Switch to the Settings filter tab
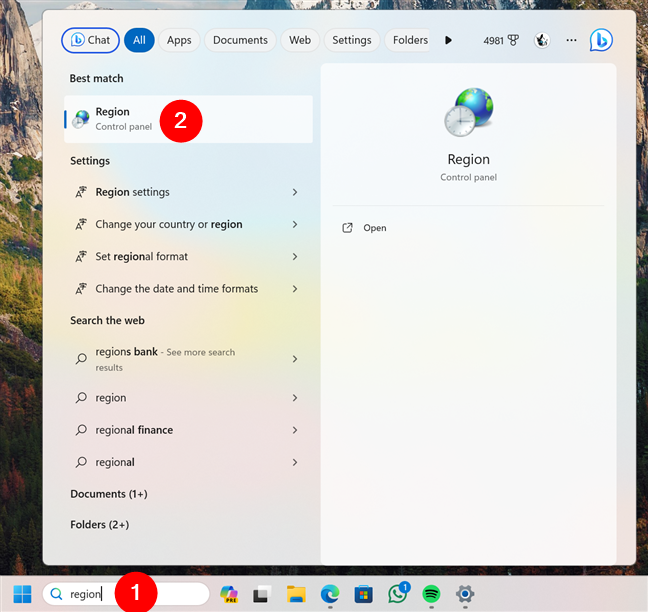 click(352, 40)
